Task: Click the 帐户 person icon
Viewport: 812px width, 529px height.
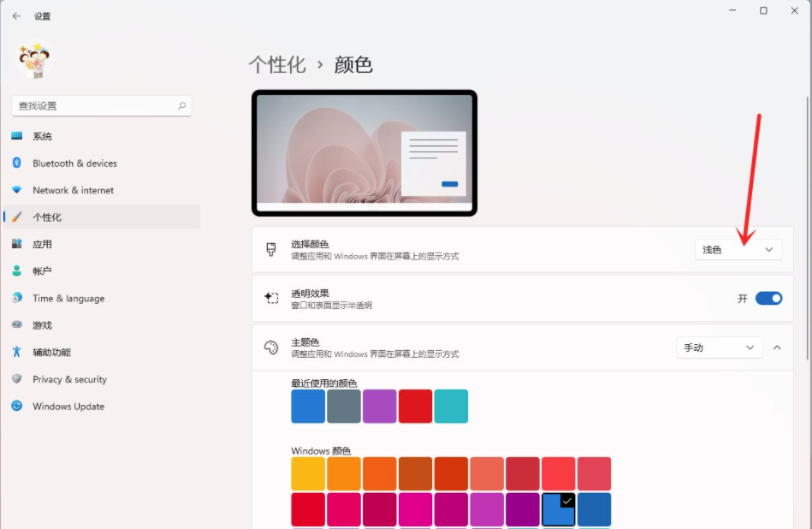Action: pos(17,270)
